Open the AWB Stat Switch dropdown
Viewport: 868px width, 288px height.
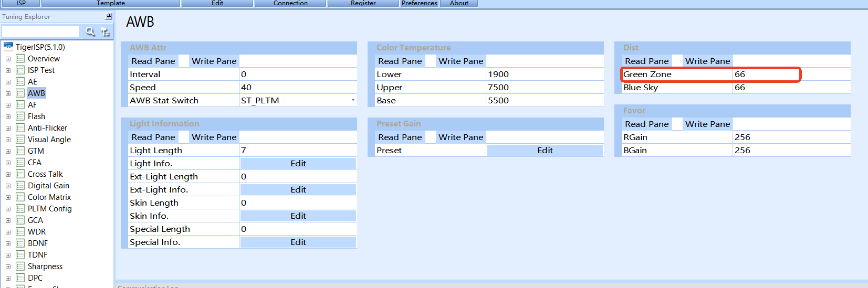(x=353, y=100)
